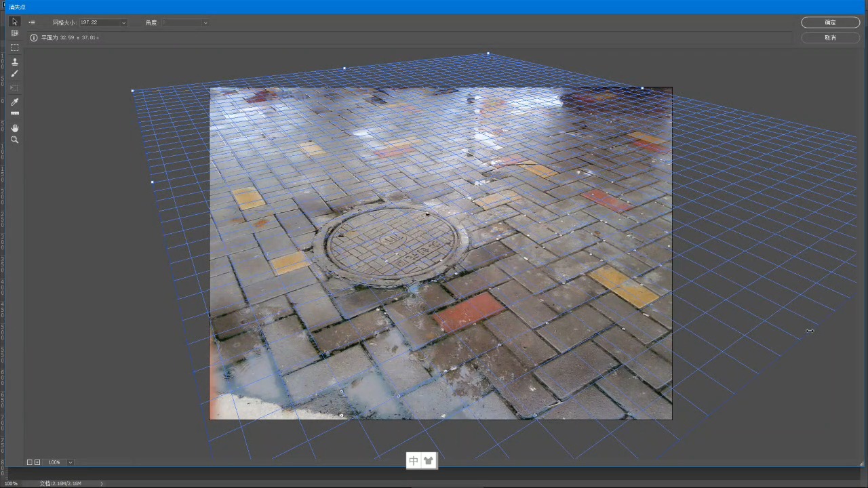Select the Zoom magnifier tool

[x=15, y=140]
